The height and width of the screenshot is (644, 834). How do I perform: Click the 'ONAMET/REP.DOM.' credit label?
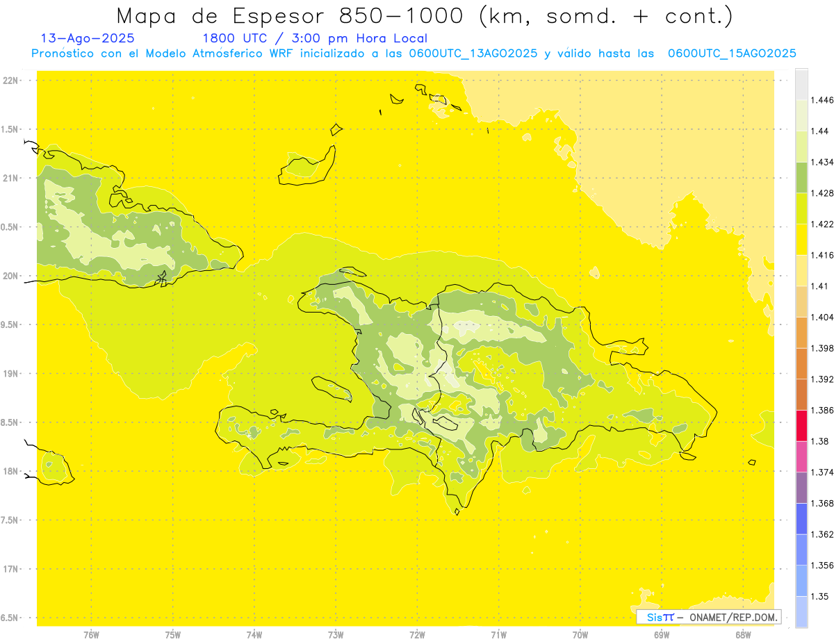[734, 617]
